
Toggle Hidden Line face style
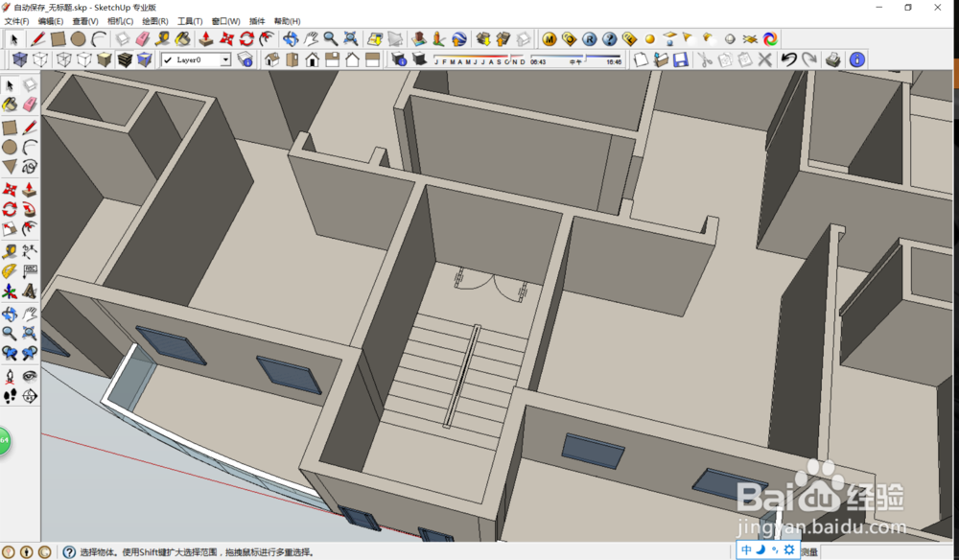coord(84,59)
